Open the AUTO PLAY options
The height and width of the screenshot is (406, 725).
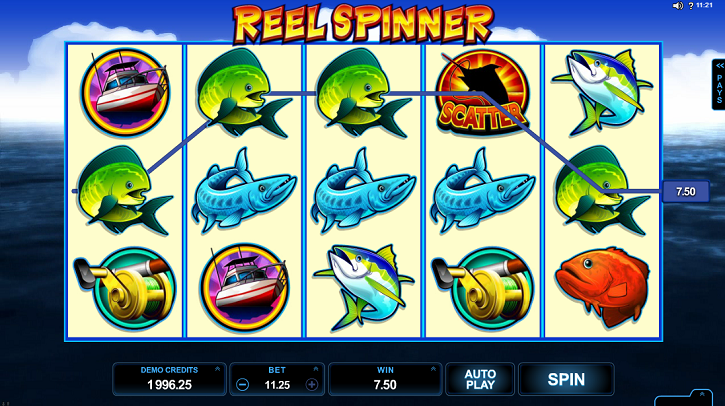480,379
